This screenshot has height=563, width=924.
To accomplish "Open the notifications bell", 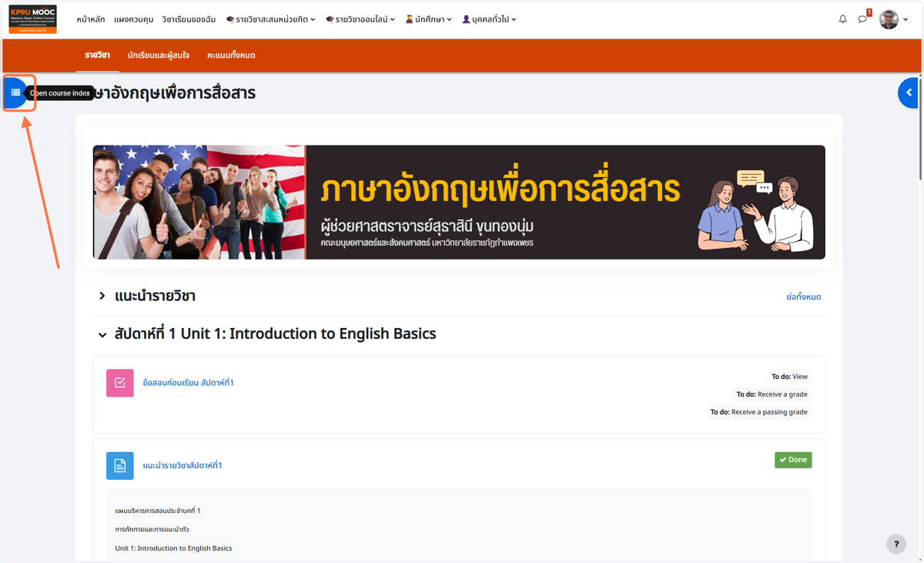I will (842, 19).
